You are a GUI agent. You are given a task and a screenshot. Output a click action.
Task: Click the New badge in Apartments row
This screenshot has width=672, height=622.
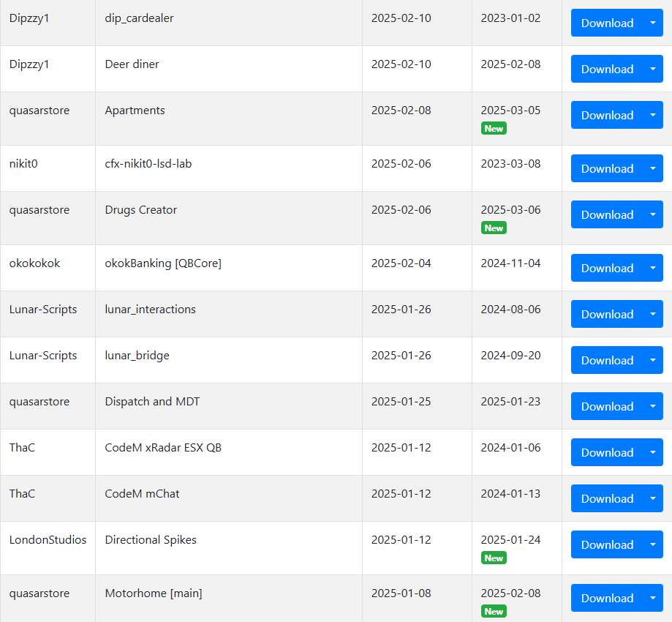pyautogui.click(x=494, y=128)
